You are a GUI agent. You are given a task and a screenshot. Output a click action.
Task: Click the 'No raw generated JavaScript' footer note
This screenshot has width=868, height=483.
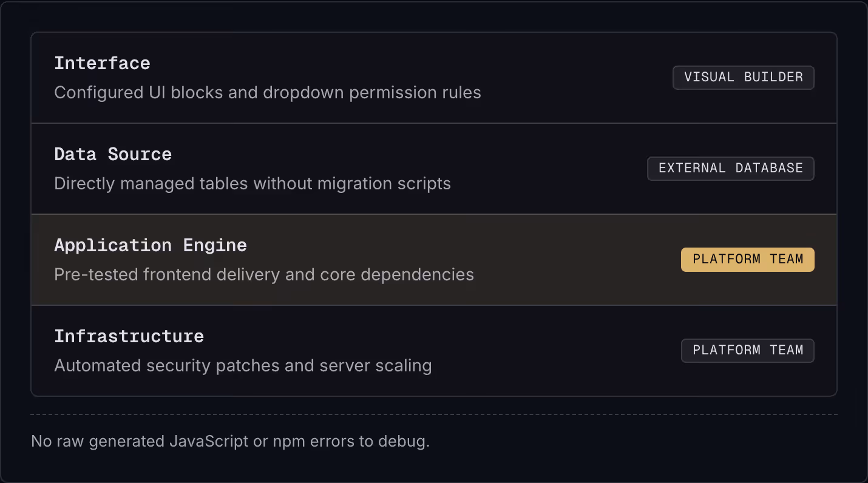tap(230, 441)
